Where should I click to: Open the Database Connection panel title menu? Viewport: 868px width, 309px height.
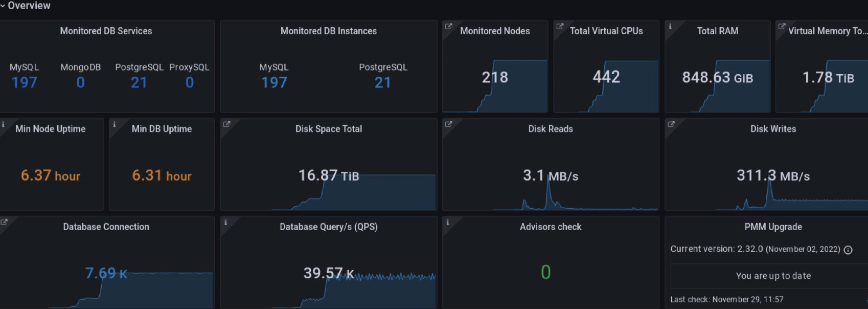pyautogui.click(x=106, y=227)
